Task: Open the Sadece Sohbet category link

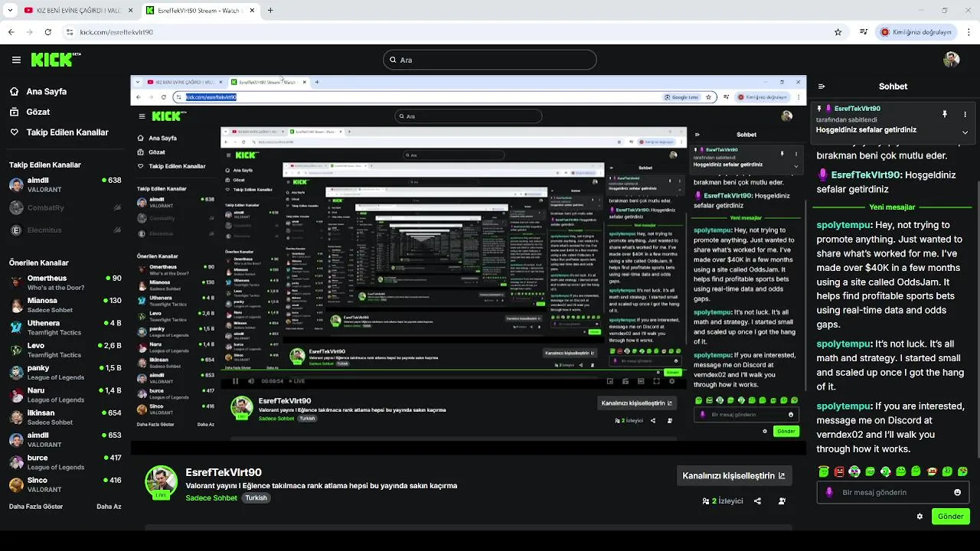Action: 211,497
